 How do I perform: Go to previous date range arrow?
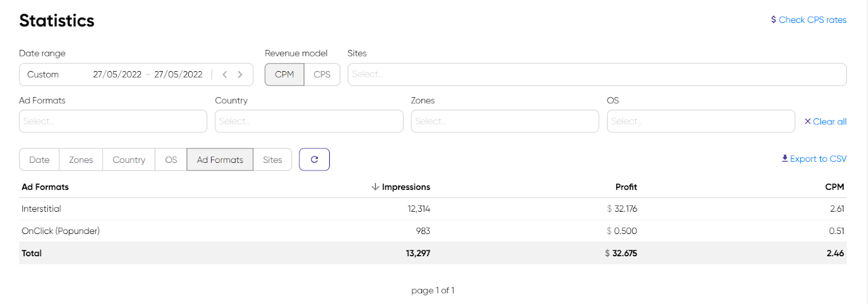[x=225, y=75]
